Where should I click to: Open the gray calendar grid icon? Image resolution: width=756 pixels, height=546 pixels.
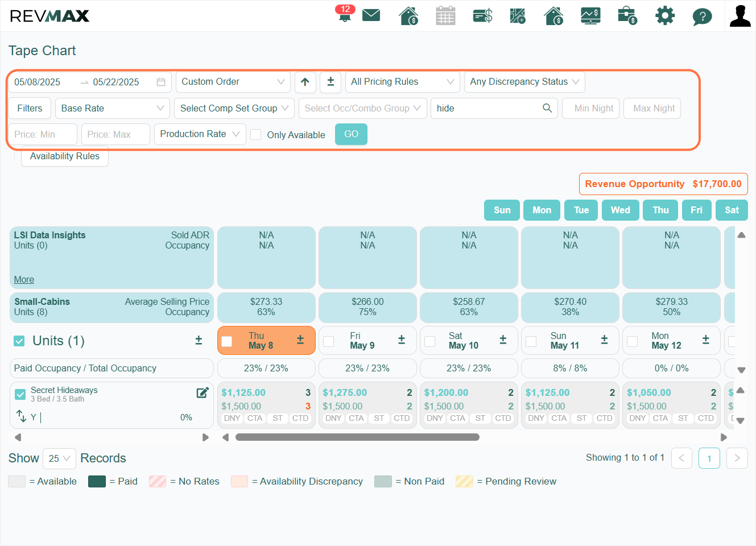(x=445, y=15)
